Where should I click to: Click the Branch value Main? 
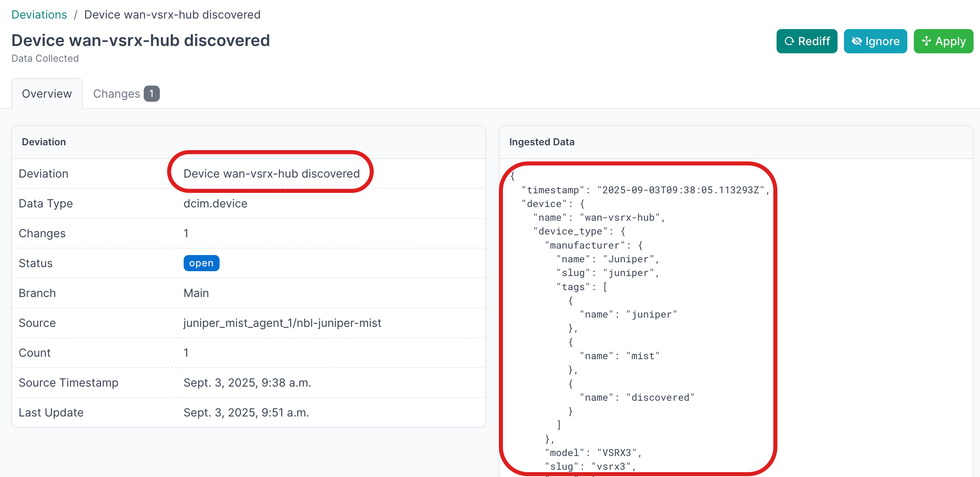click(x=196, y=293)
